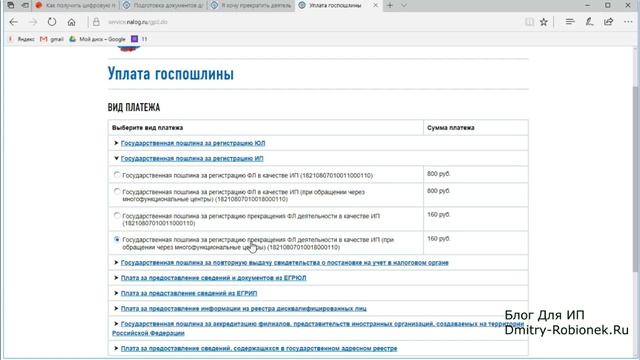Open link повторную выдачу свидетельства о постановке
This screenshot has height=360, width=640.
[284, 262]
